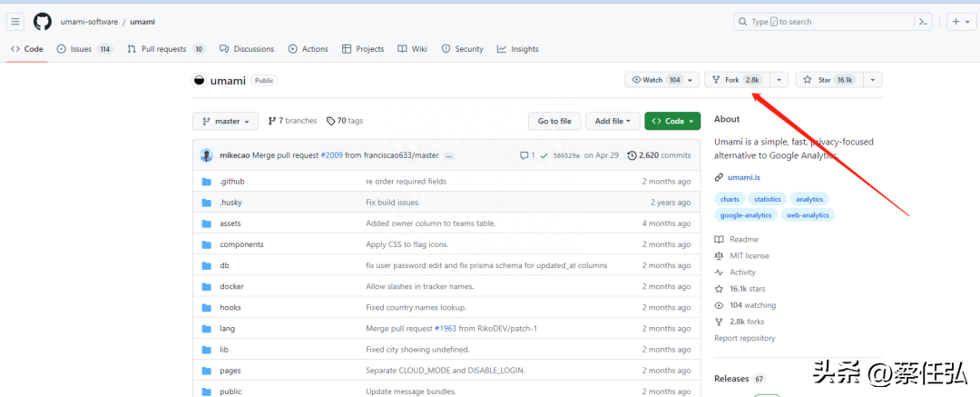Viewport: 980px width, 397px height.
Task: Click the Go to file button
Action: point(555,121)
